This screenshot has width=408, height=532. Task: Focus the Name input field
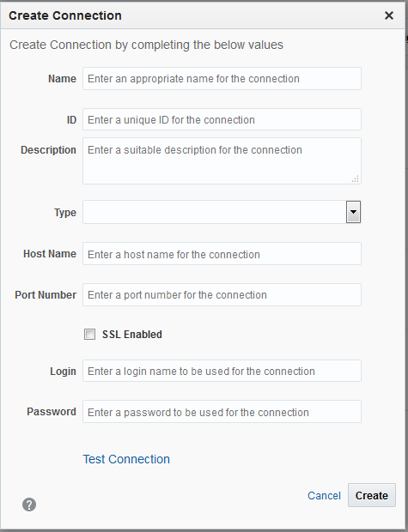click(x=222, y=79)
